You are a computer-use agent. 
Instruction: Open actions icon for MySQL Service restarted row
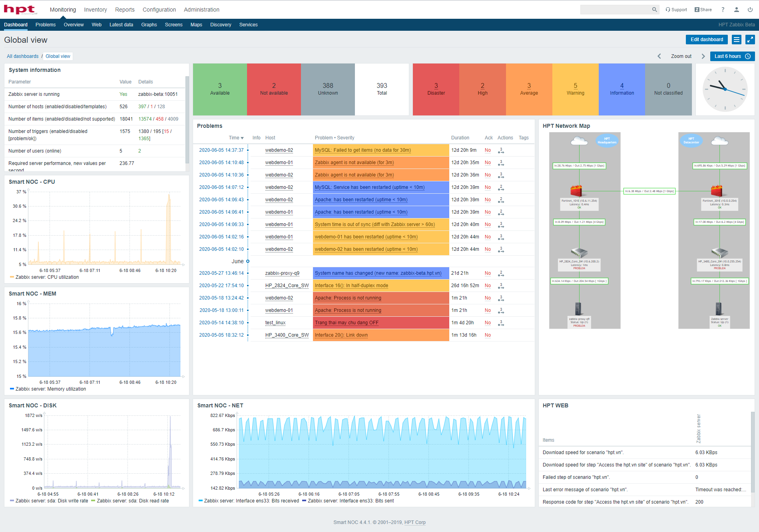(501, 188)
